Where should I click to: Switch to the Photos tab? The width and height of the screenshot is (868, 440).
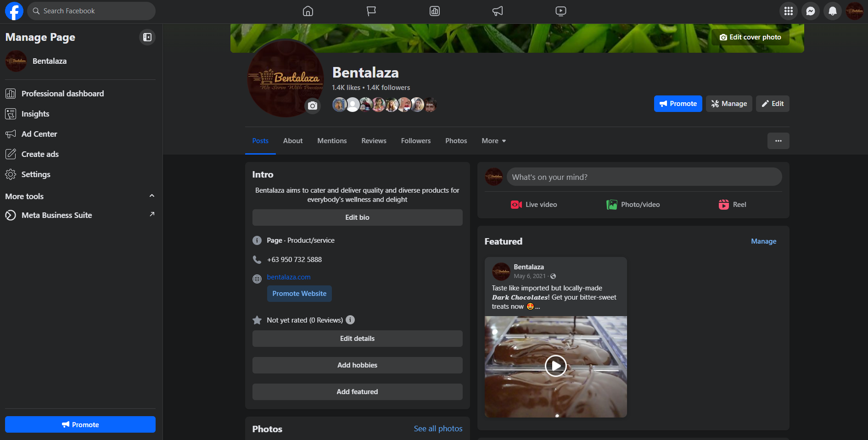[456, 141]
